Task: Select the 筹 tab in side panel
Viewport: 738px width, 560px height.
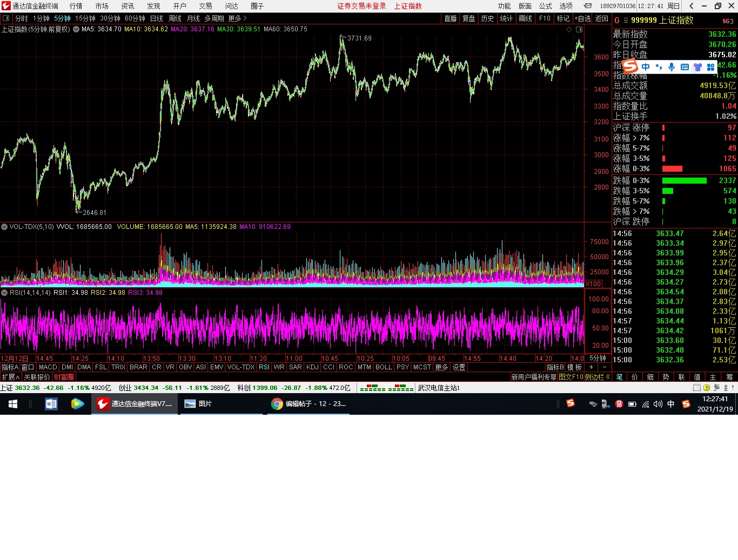Action: point(729,377)
